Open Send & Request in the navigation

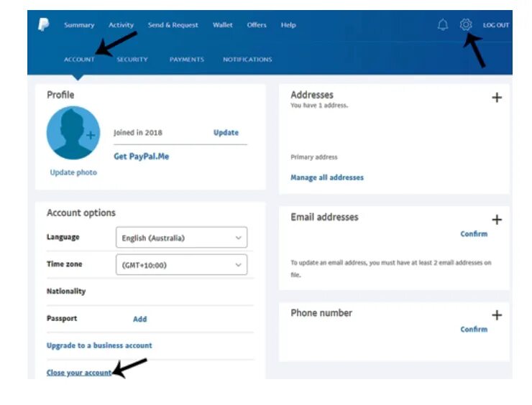173,25
